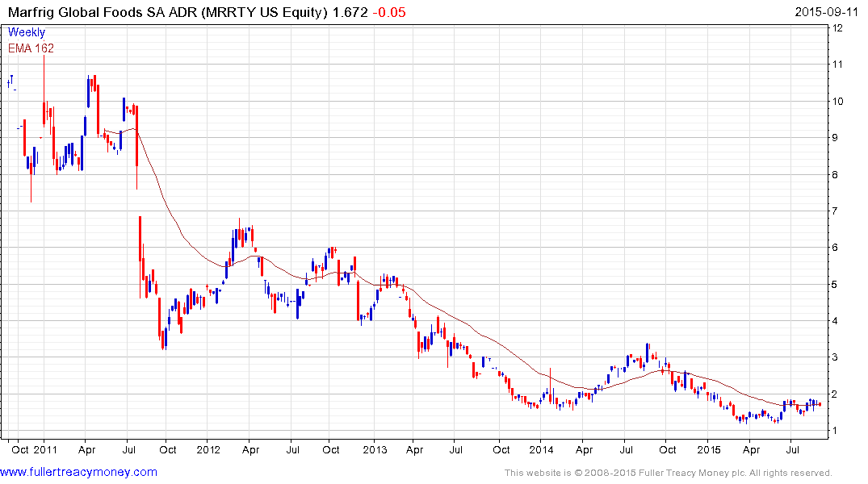Image resolution: width=868 pixels, height=484 pixels.
Task: Select the 2012 marker on time axis
Action: (x=208, y=449)
